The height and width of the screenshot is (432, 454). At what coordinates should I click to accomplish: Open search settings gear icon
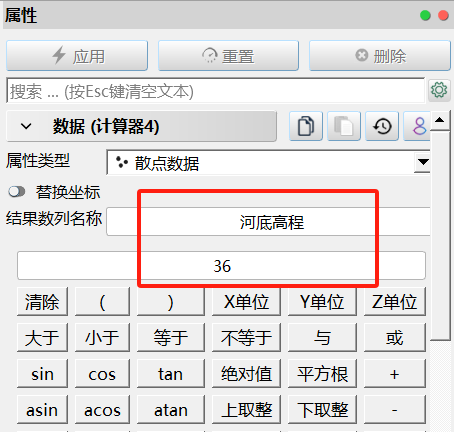[x=439, y=90]
